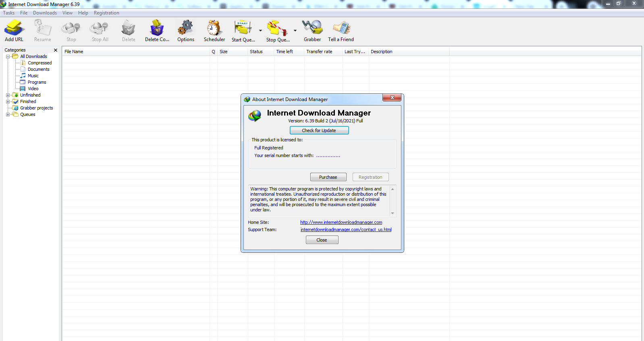This screenshot has width=644, height=341.
Task: Click the Stop Queue toolbar icon
Action: (x=277, y=28)
